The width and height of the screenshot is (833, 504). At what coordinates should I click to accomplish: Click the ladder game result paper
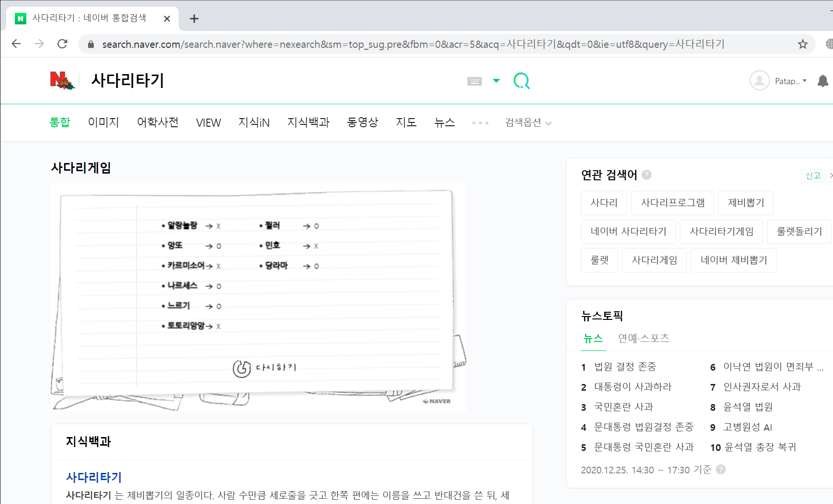pos(257,293)
